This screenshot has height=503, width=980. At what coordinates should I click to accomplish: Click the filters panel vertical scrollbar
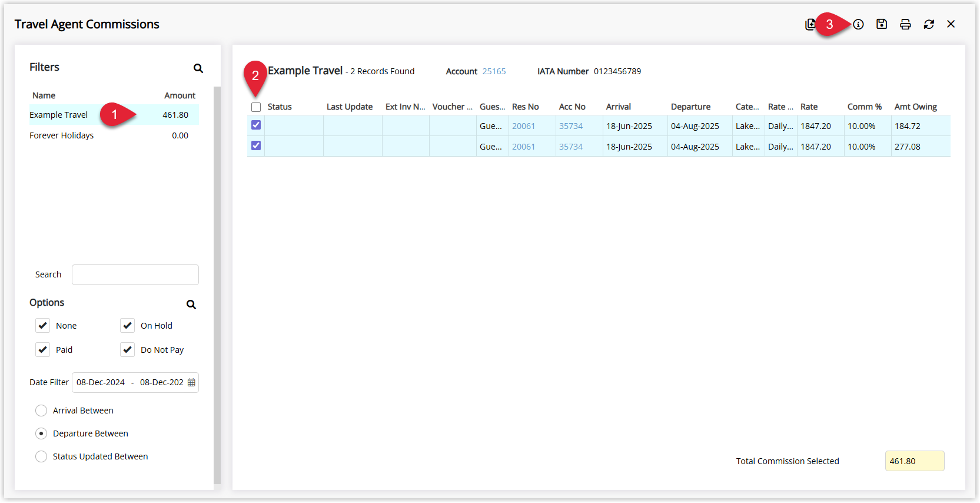coord(217,286)
